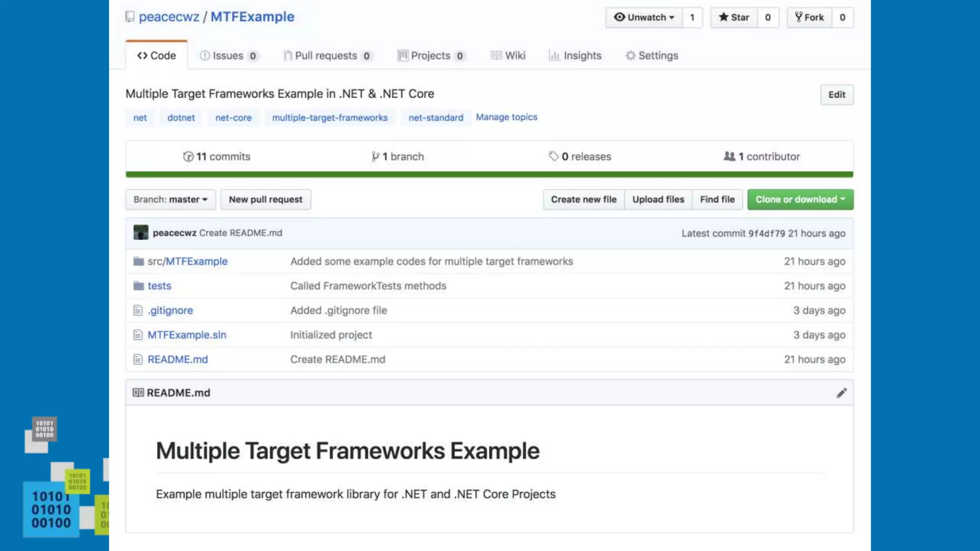The image size is (980, 551).
Task: Click the repository book icon beside peacecwz
Action: 130,17
